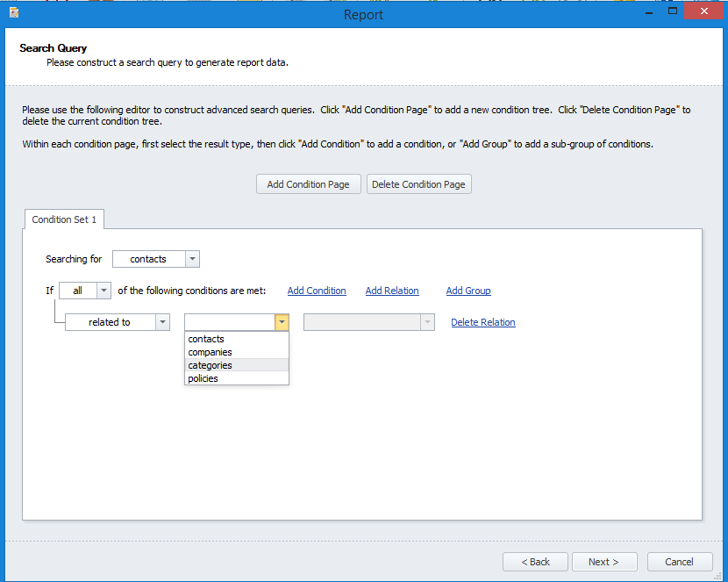728x582 pixels.
Task: Open the 'related to' dropdown
Action: tap(162, 322)
